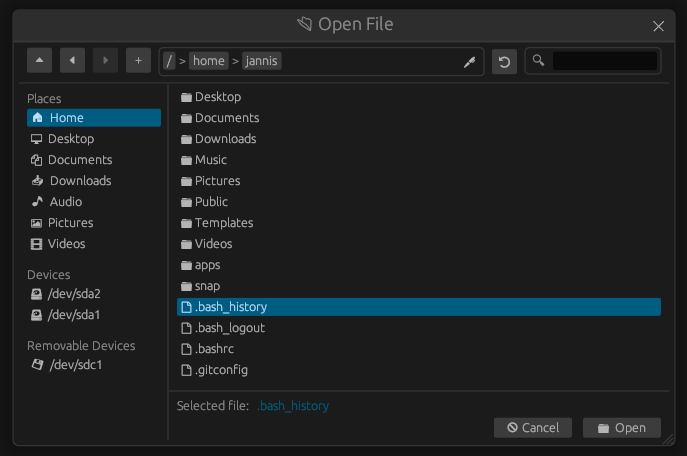Close the Open File dialog
This screenshot has height=456, width=687.
(x=658, y=26)
